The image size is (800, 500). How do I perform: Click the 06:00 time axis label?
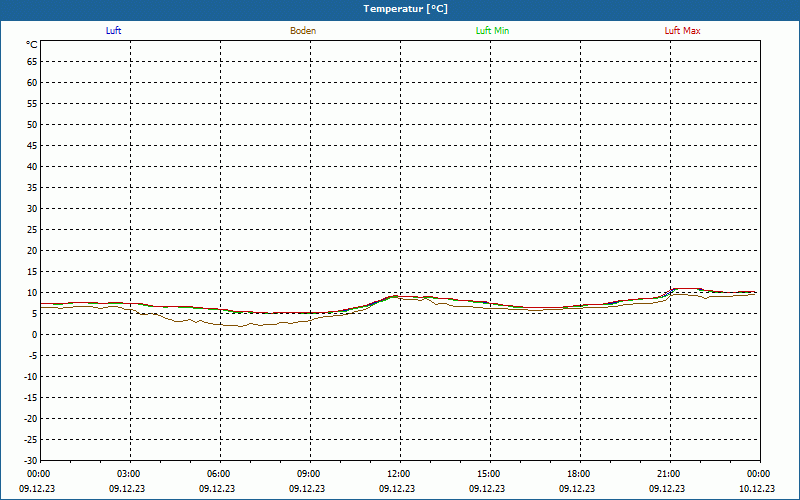pyautogui.click(x=218, y=474)
